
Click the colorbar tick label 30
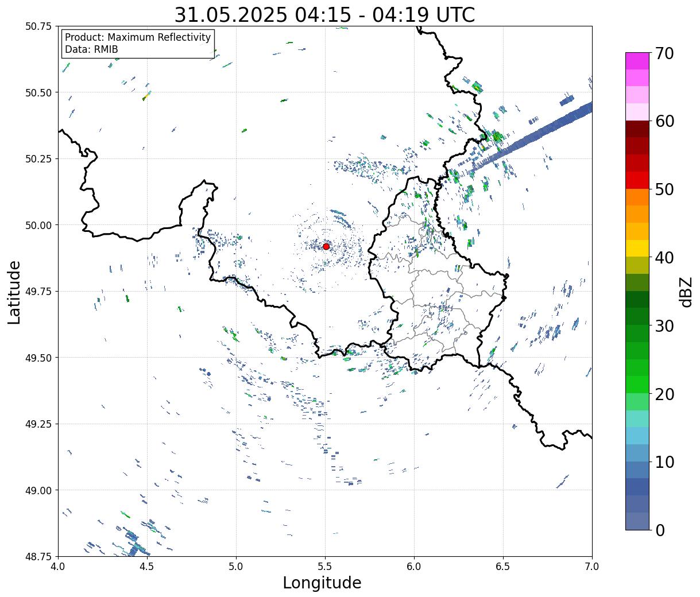point(664,326)
